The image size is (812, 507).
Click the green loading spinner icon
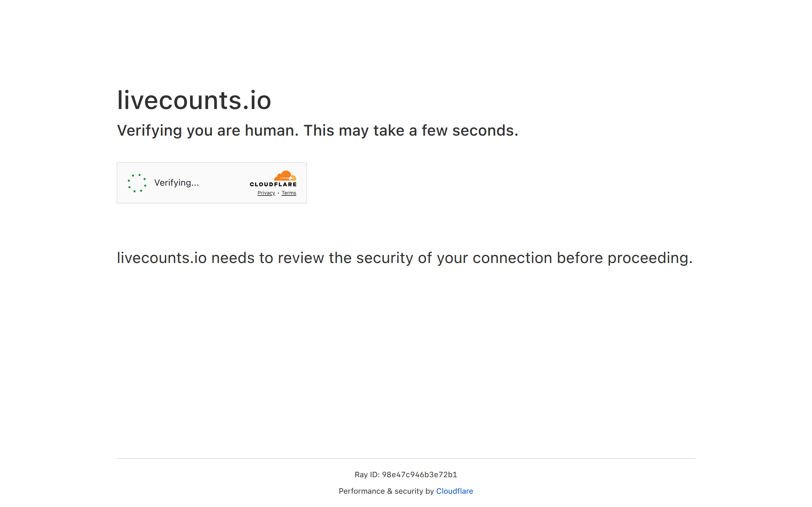click(x=137, y=183)
